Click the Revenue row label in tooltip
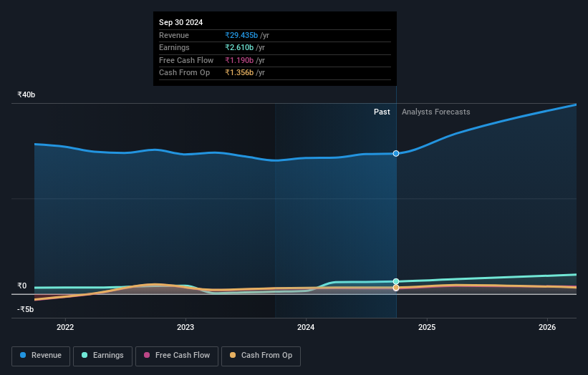The width and height of the screenshot is (588, 375). 174,35
